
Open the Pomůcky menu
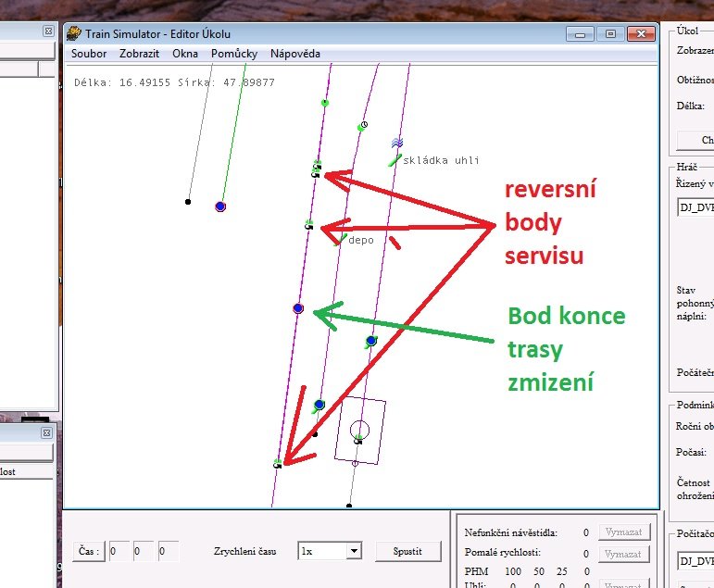click(233, 54)
